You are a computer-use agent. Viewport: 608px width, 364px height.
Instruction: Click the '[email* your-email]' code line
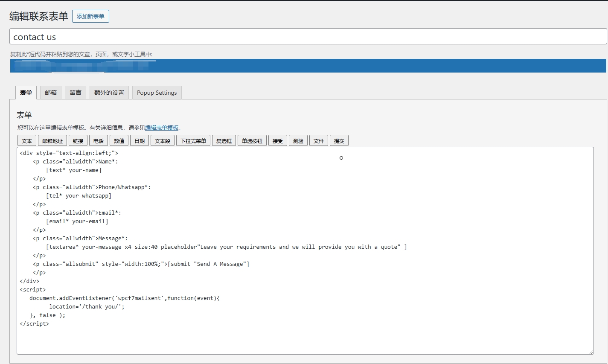coord(77,221)
